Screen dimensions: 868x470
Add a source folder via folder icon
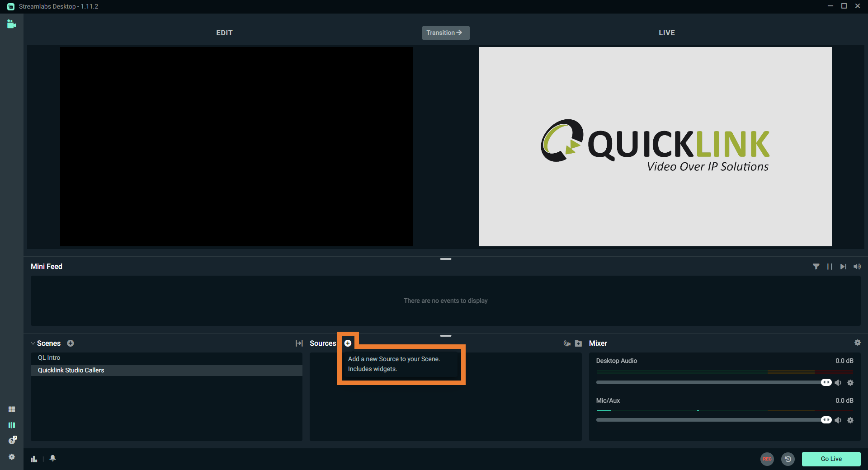pos(578,343)
